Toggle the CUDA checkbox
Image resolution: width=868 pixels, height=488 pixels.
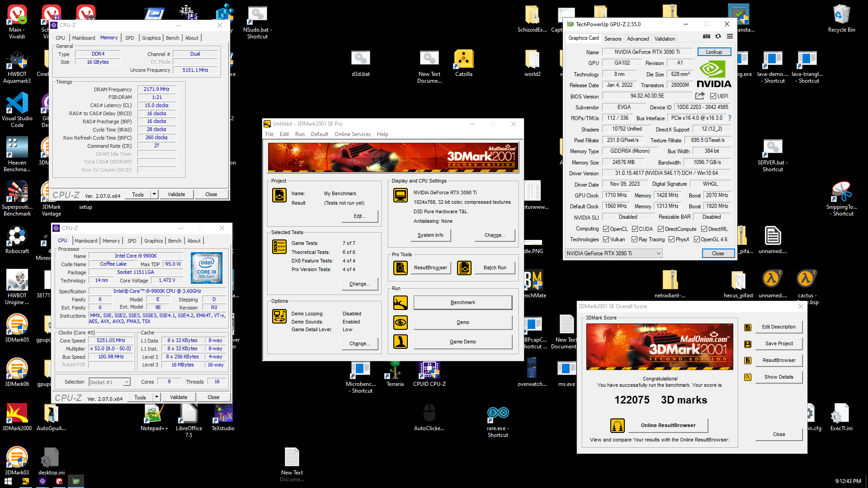click(635, 229)
